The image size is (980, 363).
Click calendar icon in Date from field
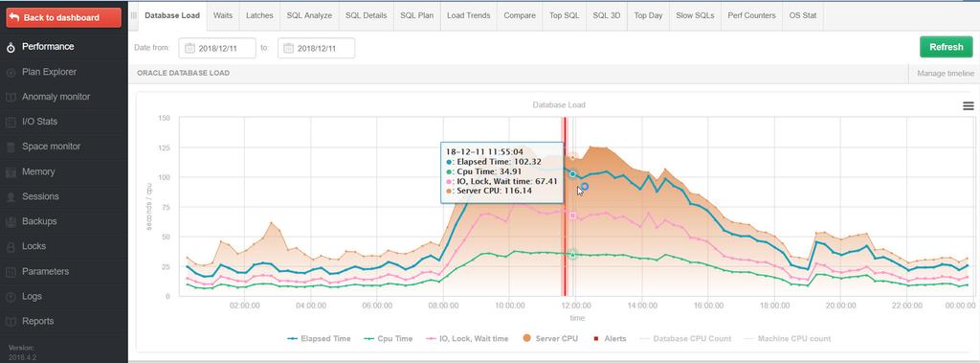pyautogui.click(x=190, y=48)
